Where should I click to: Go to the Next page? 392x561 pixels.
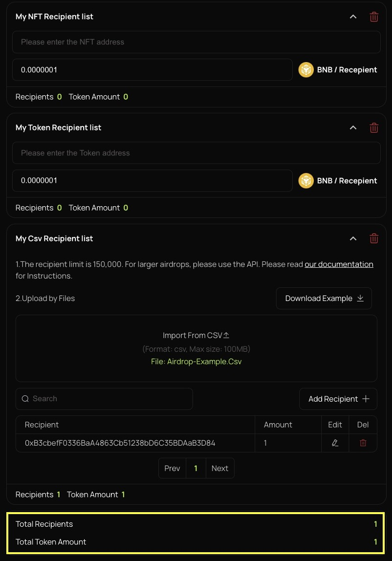(x=220, y=468)
